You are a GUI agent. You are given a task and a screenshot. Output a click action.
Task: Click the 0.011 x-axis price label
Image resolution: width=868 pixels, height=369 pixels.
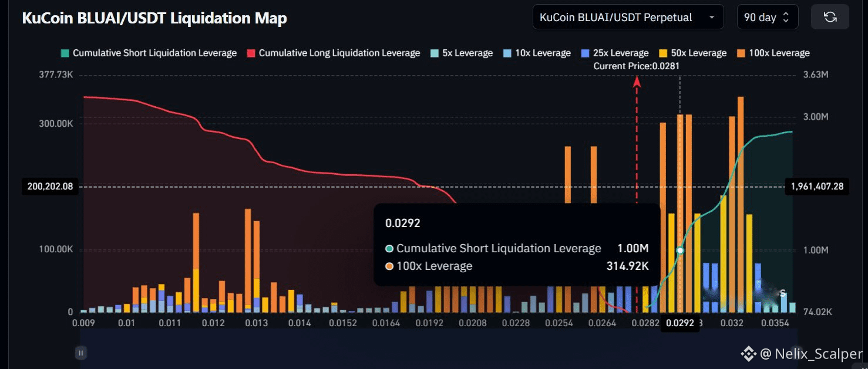pos(170,323)
